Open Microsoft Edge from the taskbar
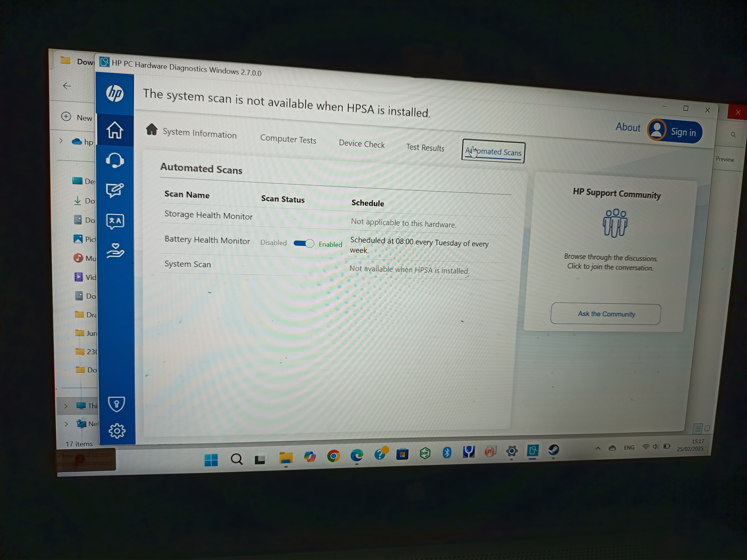Screen dimensions: 747x560 (x=357, y=456)
